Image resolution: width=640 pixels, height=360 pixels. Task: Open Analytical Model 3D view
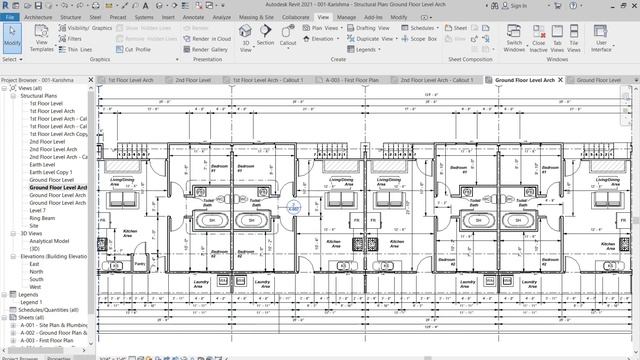click(x=49, y=241)
